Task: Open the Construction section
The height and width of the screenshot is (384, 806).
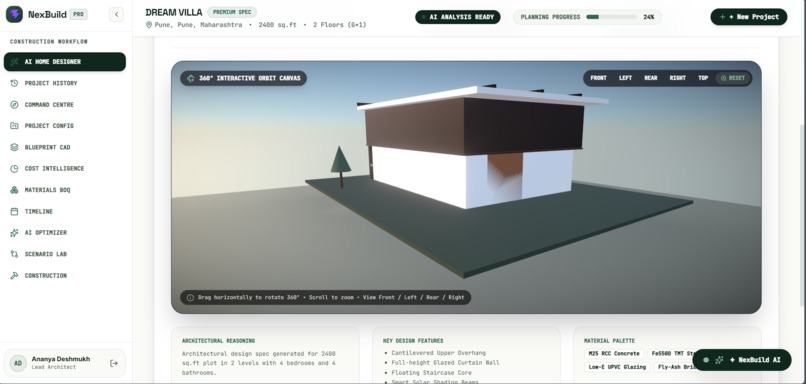Action: [65, 276]
